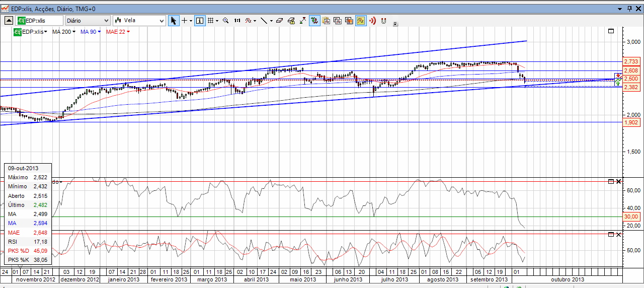This screenshot has height=288, width=644.
Task: Open window position dropdown in title bar
Action: click(x=621, y=9)
